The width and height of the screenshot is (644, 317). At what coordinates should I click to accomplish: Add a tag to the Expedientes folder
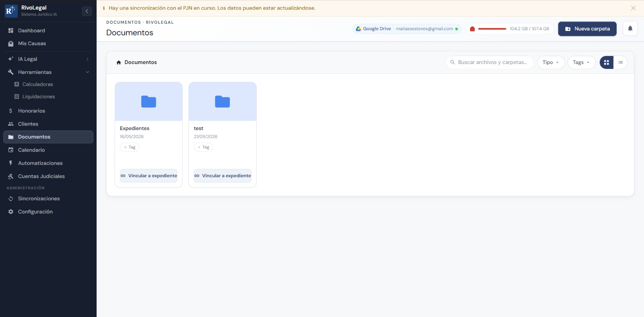(130, 147)
